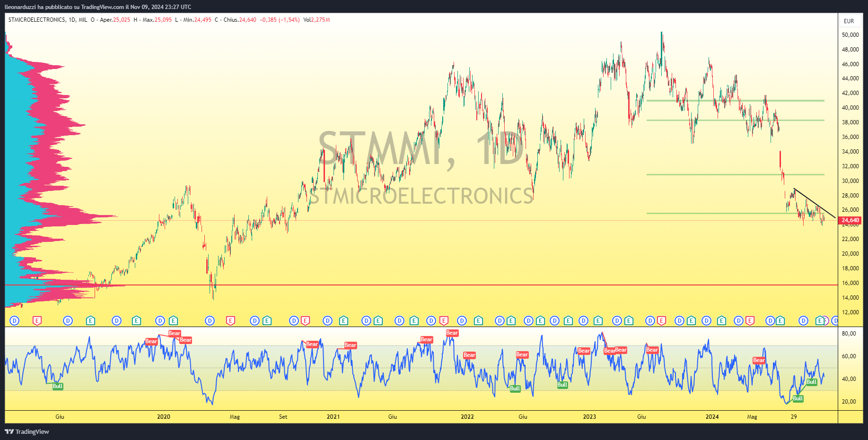Click the Set label on the time axis
This screenshot has width=868, height=440.
tap(283, 417)
